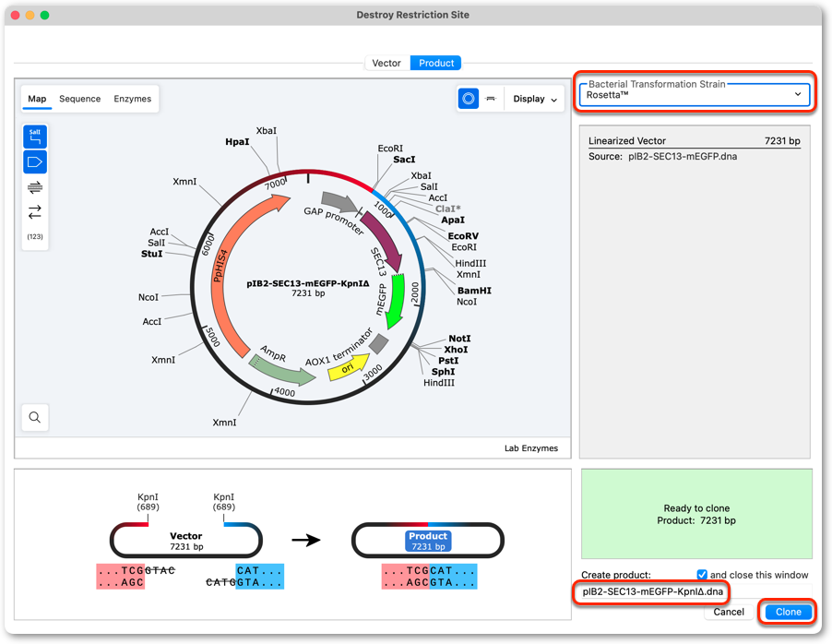This screenshot has width=832, height=644.
Task: Open Bacterial Transformation Strain dropdown
Action: (695, 95)
